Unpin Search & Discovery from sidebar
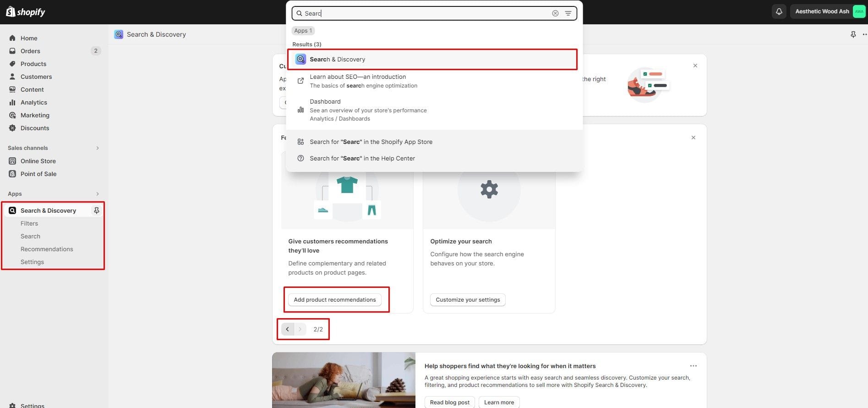The image size is (868, 408). (x=96, y=210)
